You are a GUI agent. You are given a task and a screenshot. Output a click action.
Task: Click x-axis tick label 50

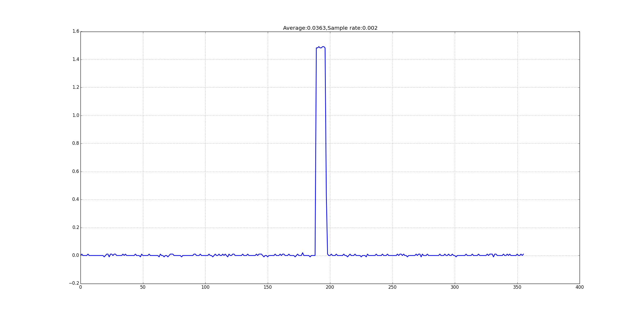pyautogui.click(x=143, y=287)
